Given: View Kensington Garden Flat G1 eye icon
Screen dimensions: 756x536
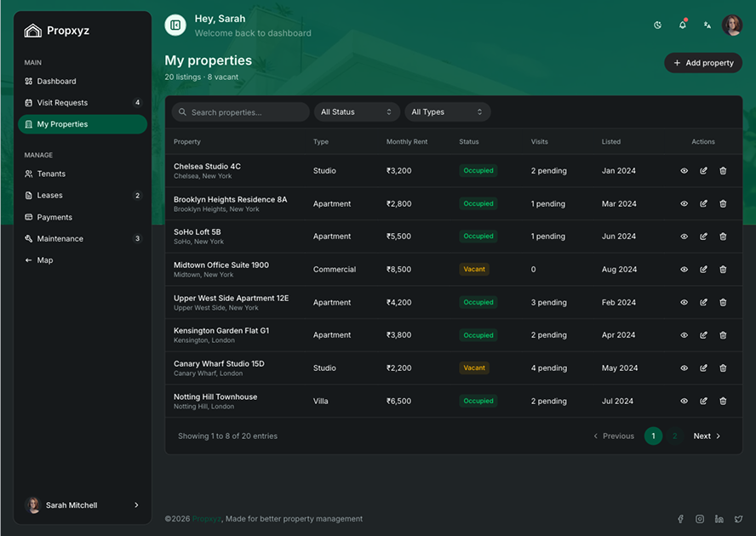Looking at the screenshot, I should (684, 335).
